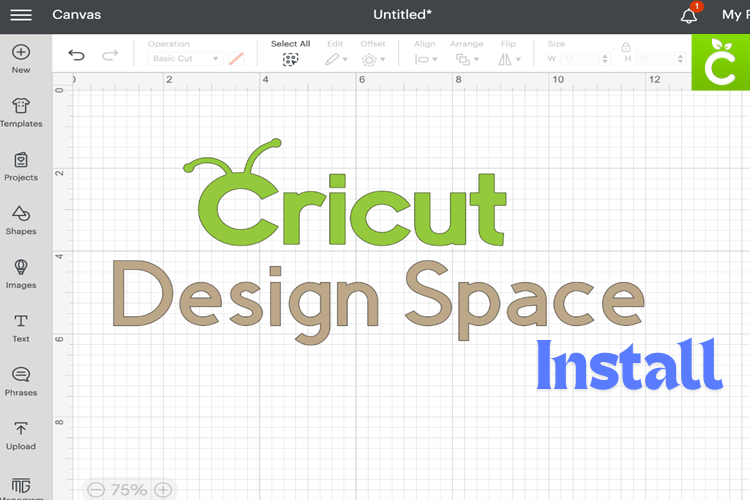Image resolution: width=750 pixels, height=500 pixels.
Task: Undo the last action
Action: pyautogui.click(x=77, y=55)
